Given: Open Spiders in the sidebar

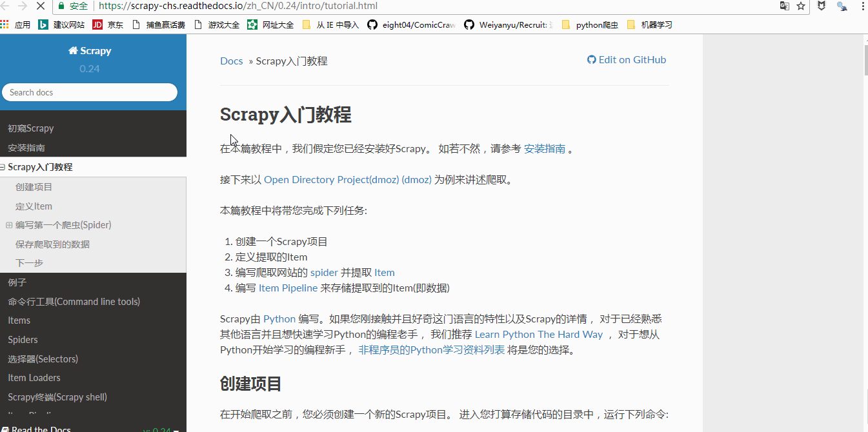Looking at the screenshot, I should point(23,340).
